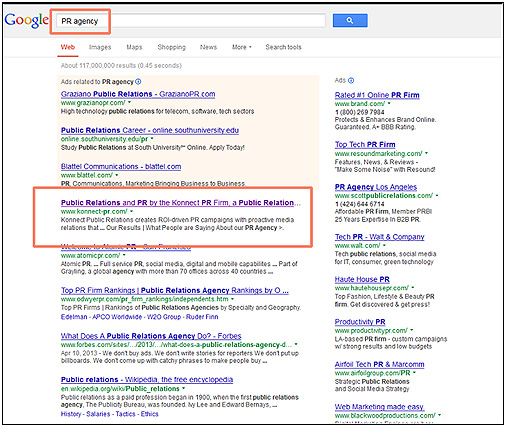
Task: Switch to the Maps tab
Action: 134,47
